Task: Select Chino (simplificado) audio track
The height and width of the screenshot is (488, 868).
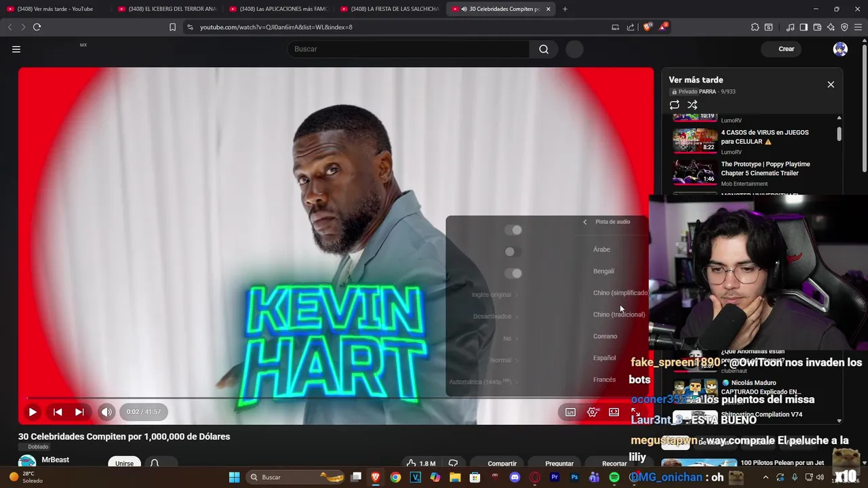Action: coord(620,293)
